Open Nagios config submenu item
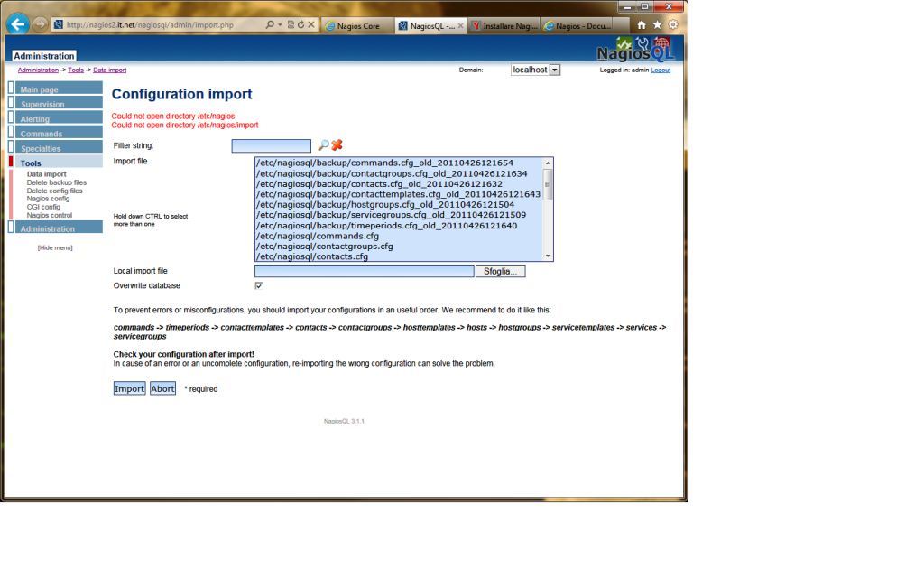The width and height of the screenshot is (924, 578). tap(48, 199)
